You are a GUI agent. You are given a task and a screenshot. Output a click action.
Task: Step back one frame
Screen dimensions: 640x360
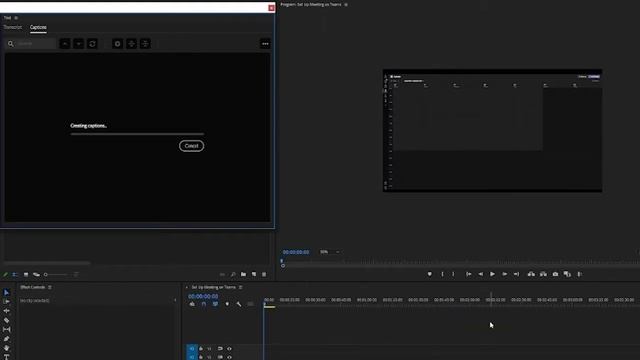pyautogui.click(x=480, y=274)
